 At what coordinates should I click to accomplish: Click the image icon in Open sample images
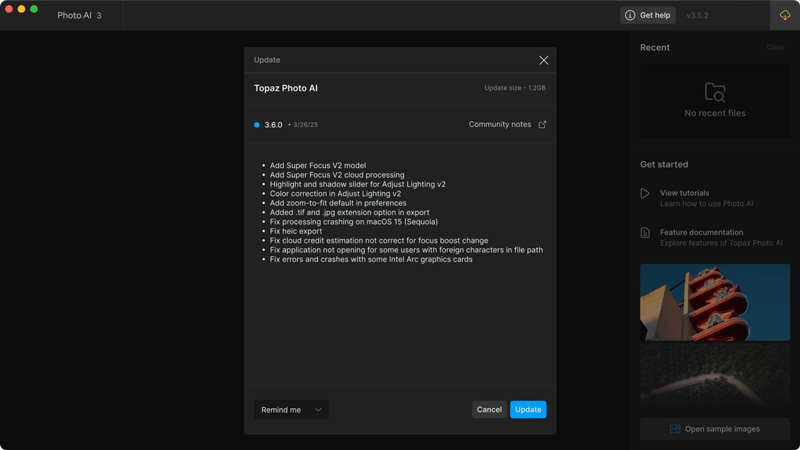coord(675,429)
